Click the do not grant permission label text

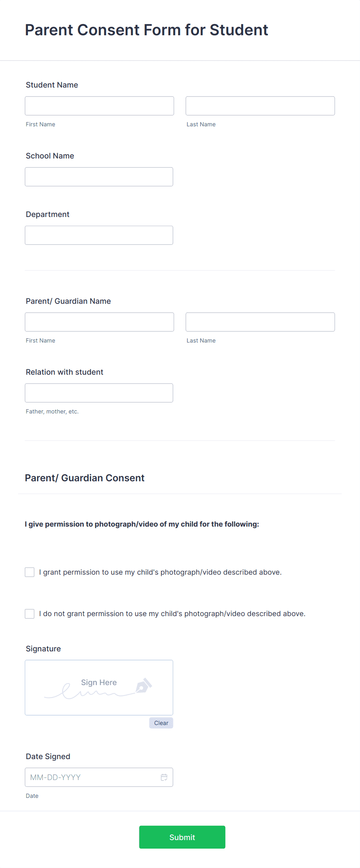point(172,614)
